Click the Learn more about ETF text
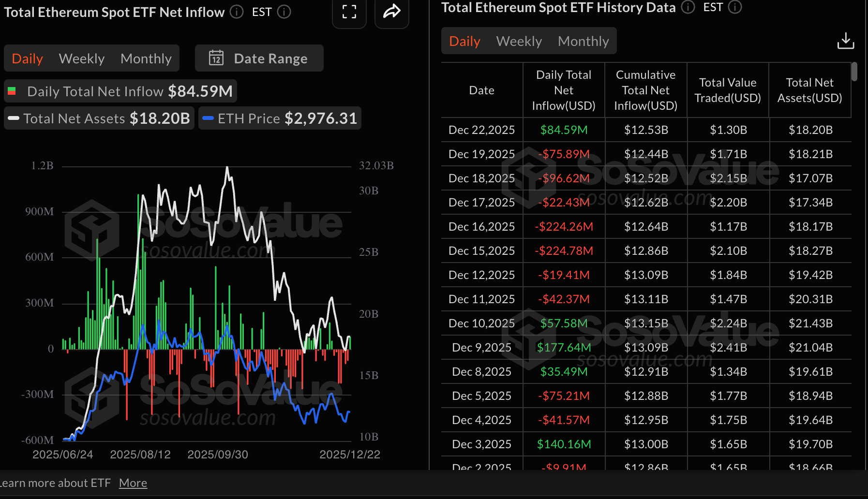Image resolution: width=868 pixels, height=499 pixels. pyautogui.click(x=56, y=483)
